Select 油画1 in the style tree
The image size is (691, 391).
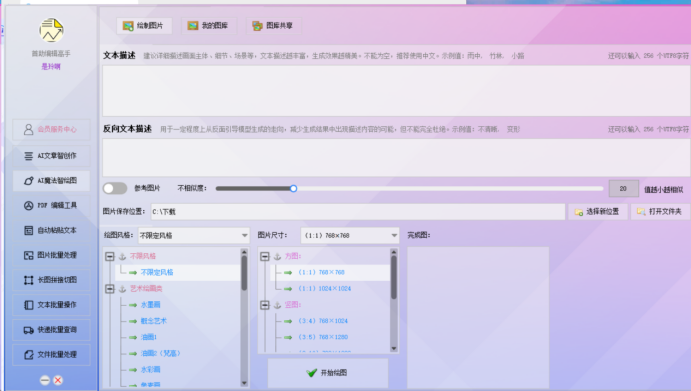tap(149, 337)
